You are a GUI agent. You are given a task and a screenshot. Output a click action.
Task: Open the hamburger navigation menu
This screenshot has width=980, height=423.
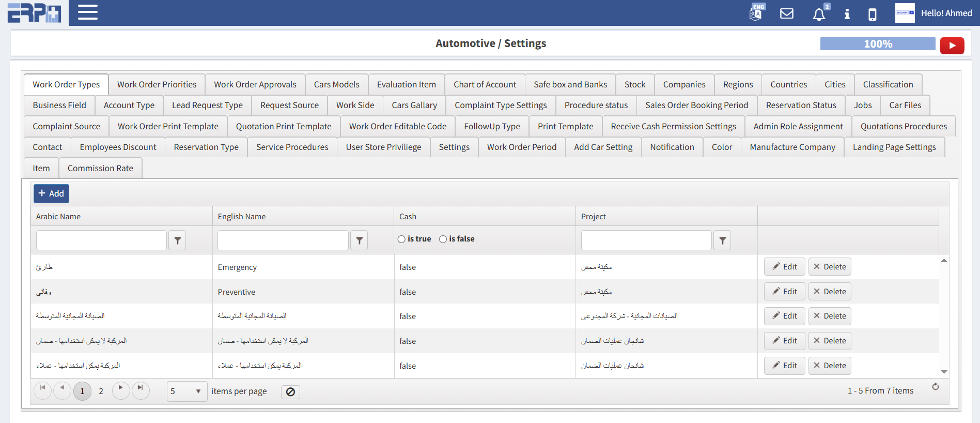[x=87, y=12]
